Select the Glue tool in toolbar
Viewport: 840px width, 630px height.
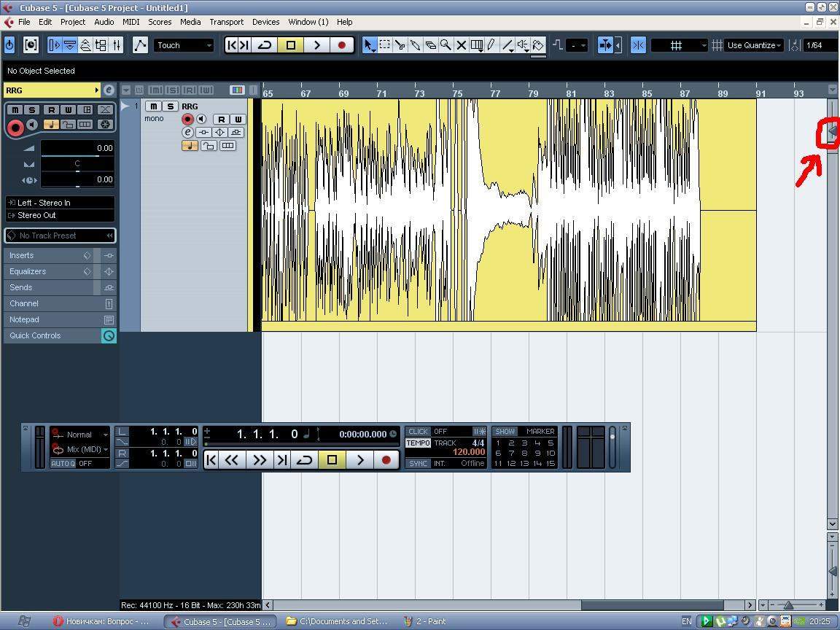(415, 45)
